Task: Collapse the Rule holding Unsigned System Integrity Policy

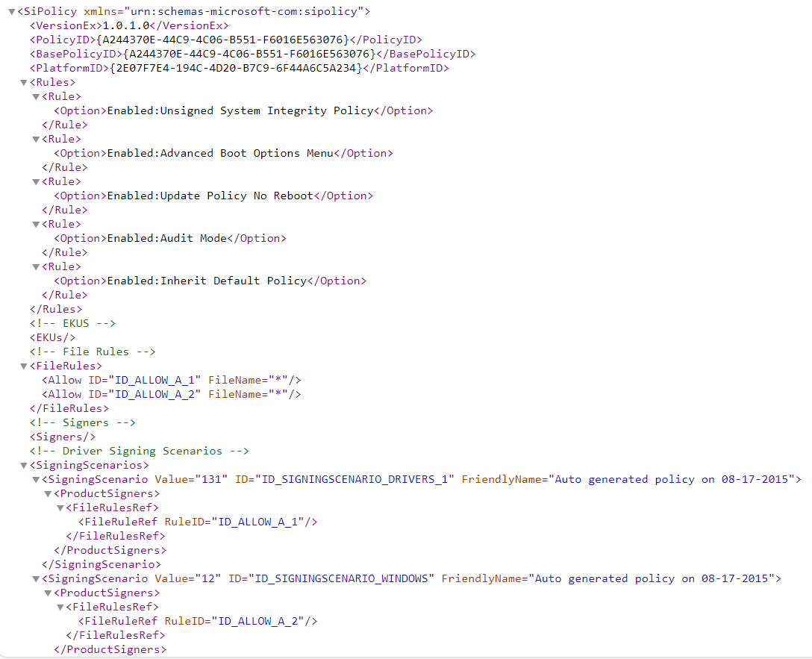Action: 36,97
